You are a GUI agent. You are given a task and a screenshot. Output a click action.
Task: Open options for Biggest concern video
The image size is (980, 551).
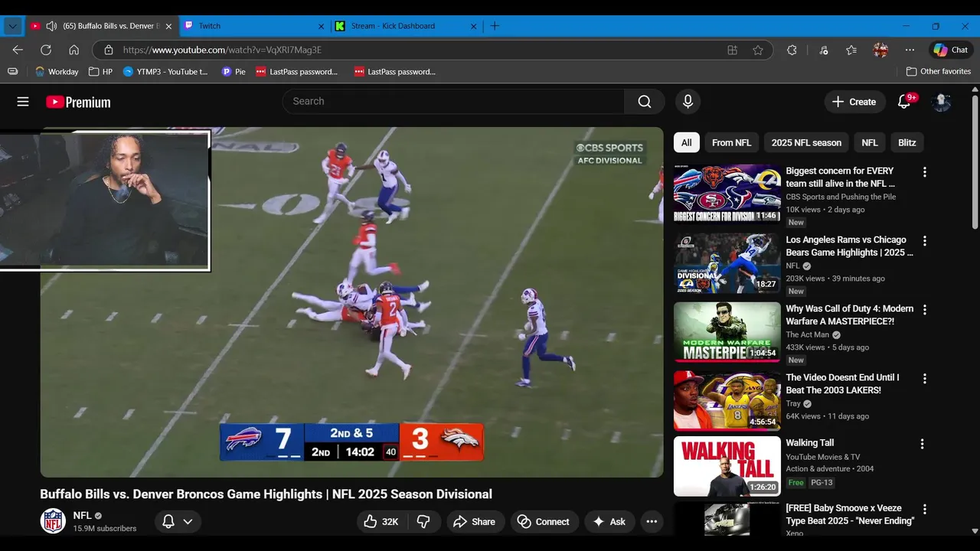point(924,172)
